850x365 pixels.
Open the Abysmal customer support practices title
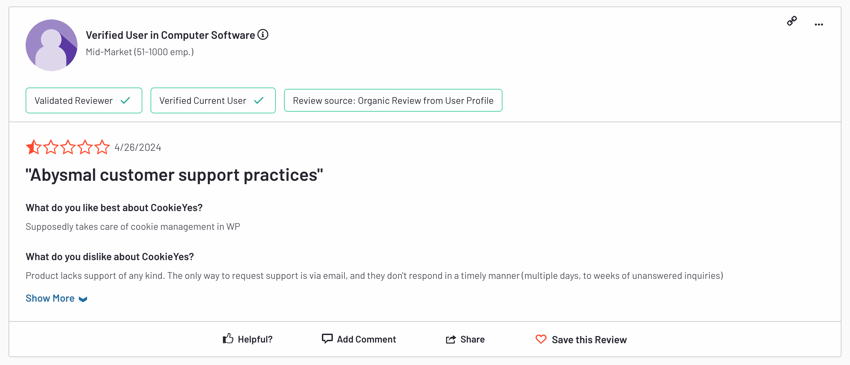pyautogui.click(x=174, y=175)
